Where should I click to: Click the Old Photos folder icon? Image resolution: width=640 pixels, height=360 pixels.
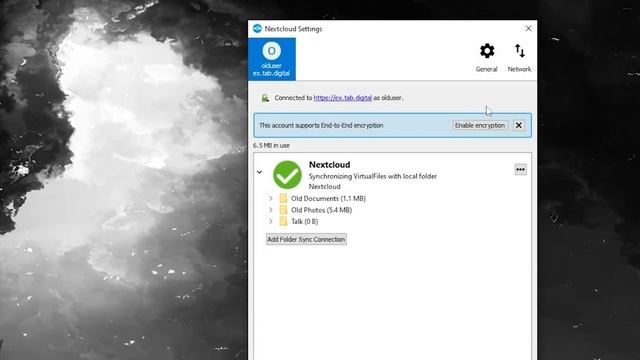tap(283, 210)
